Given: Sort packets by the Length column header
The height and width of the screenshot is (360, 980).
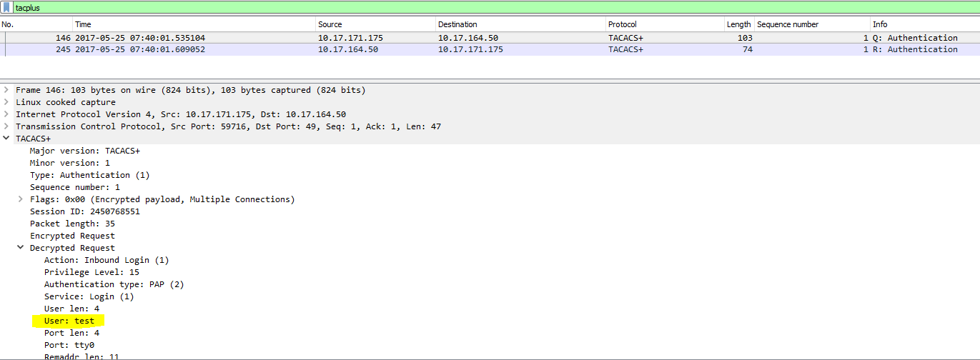Looking at the screenshot, I should (x=739, y=24).
